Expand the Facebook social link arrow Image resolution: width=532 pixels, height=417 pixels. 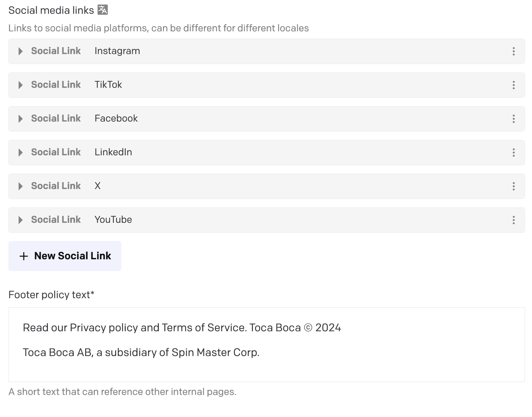tap(20, 119)
